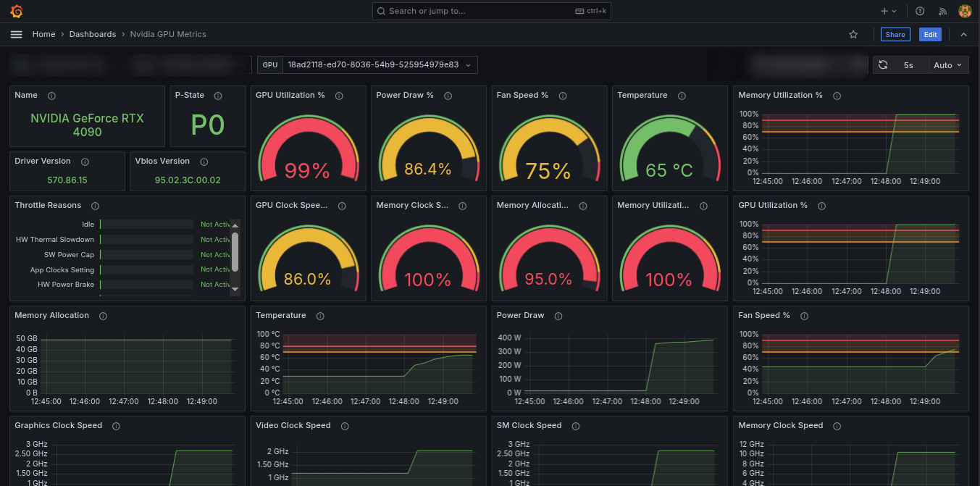
Task: Click App Clocks Setting throttle row
Action: [x=123, y=270]
